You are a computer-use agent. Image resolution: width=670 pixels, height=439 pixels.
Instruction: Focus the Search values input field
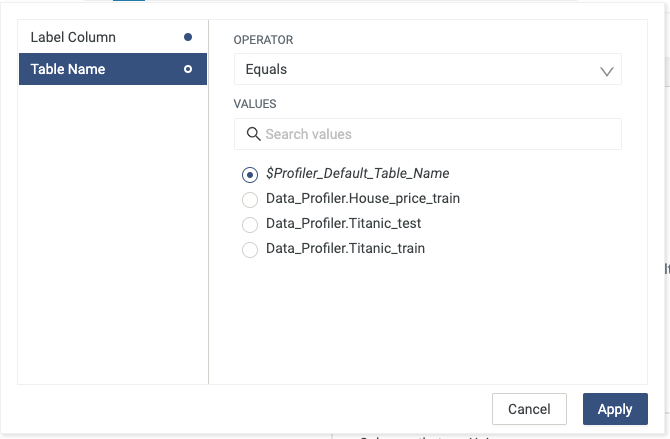tap(438, 134)
